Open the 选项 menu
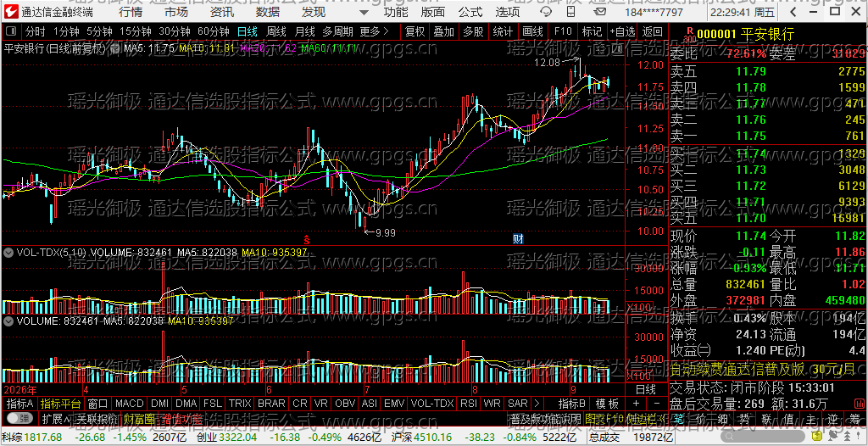This screenshot has width=868, height=446. pyautogui.click(x=508, y=12)
